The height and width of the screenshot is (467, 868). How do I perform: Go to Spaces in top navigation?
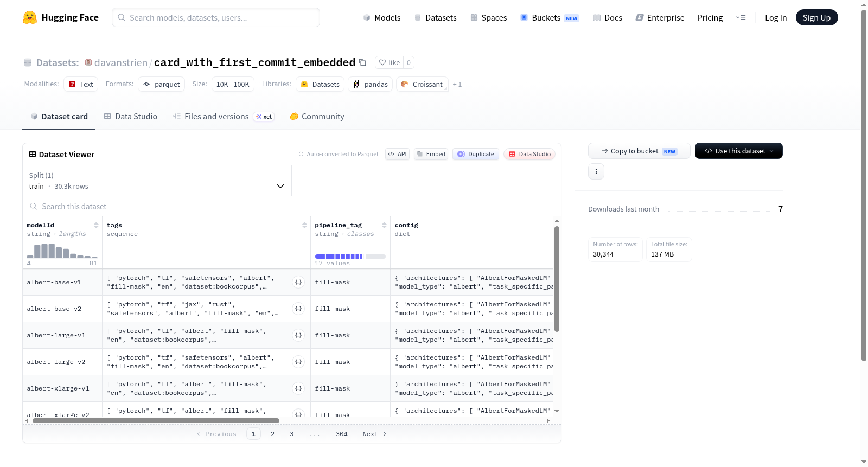click(488, 17)
